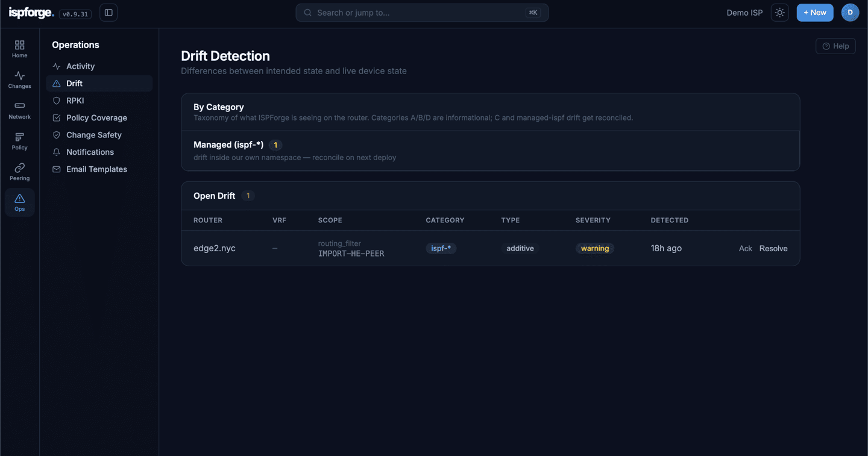The width and height of the screenshot is (868, 456).
Task: Click the routing_filter scope label
Action: tap(339, 243)
